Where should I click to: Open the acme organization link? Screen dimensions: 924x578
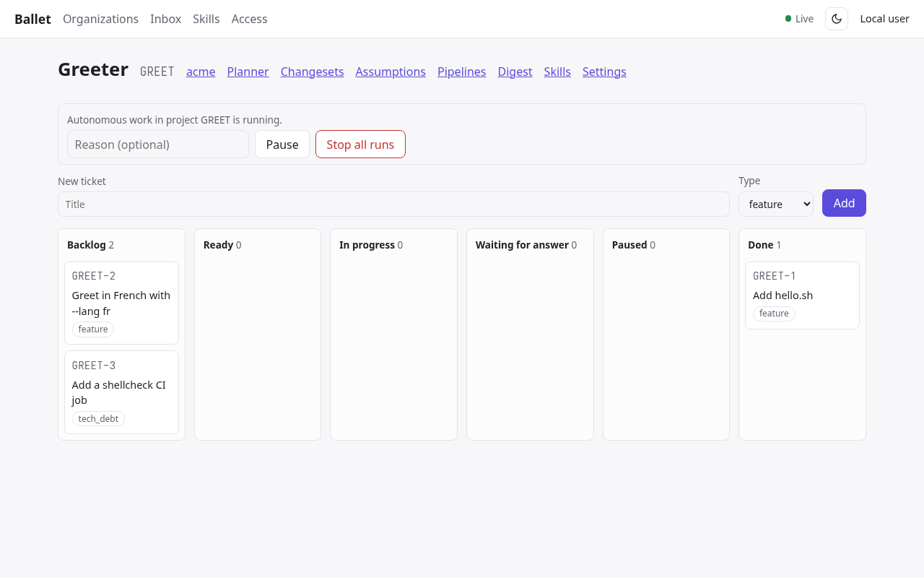(x=201, y=72)
